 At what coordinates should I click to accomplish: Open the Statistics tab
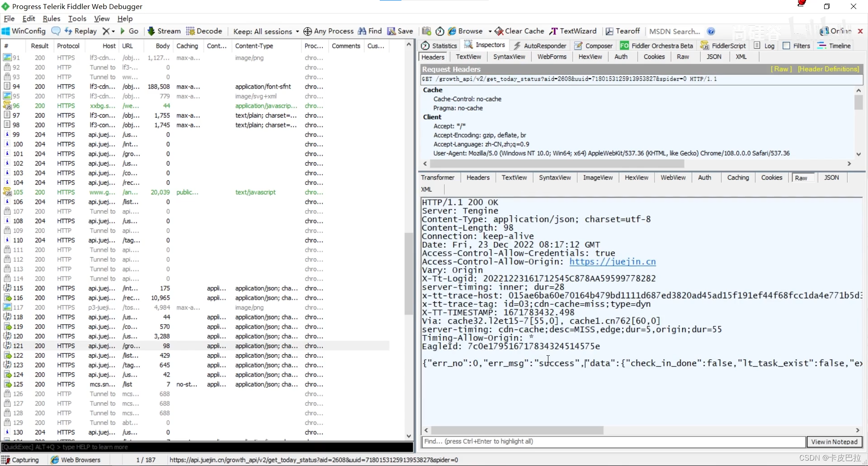[x=439, y=46]
